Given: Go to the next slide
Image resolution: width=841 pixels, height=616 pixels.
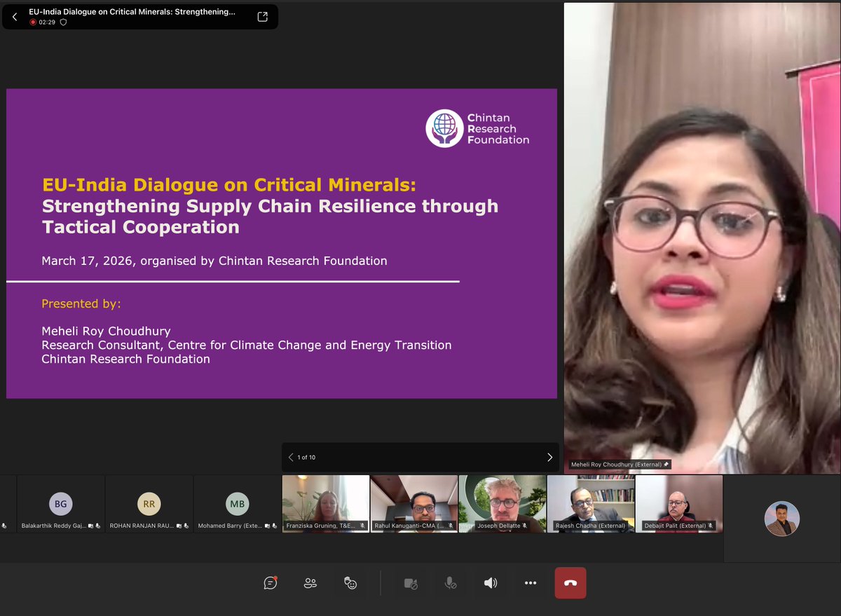Looking at the screenshot, I should point(549,457).
